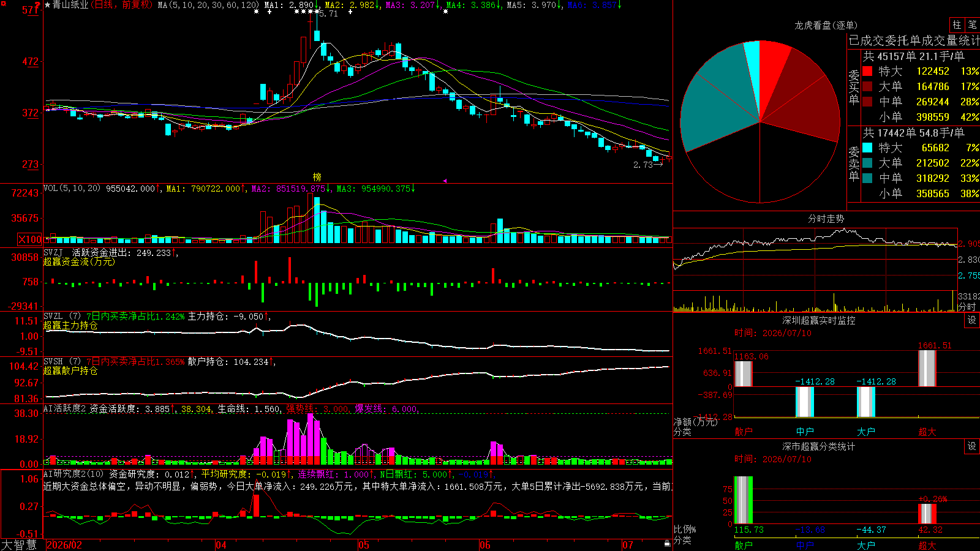This screenshot has width=980, height=551.
Task: Click the ×100 volume multiplier box
Action: coord(30,239)
